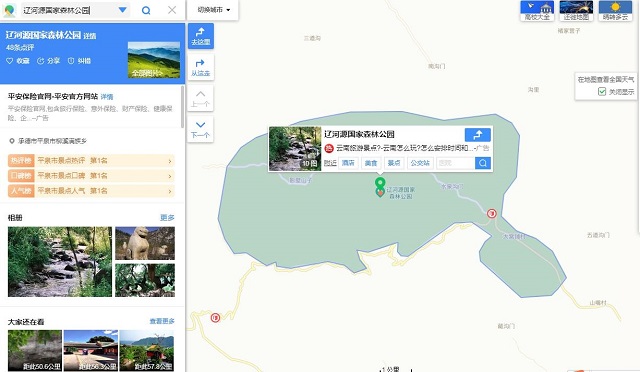Click the 分享 share icon
The width and height of the screenshot is (640, 372).
(x=40, y=61)
